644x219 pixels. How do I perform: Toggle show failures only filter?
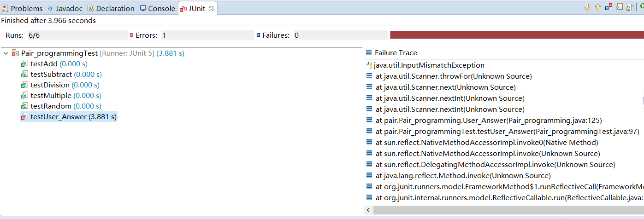point(609,7)
